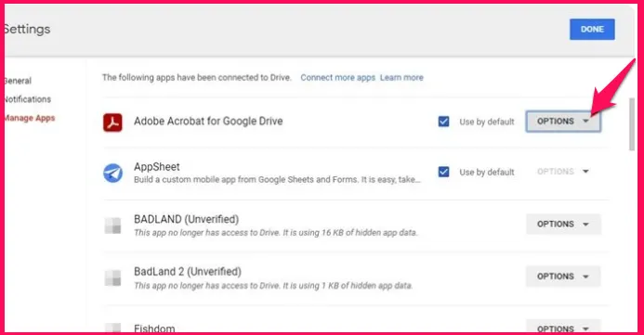Image resolution: width=644 pixels, height=335 pixels.
Task: Click the apps connected to Drive sentence
Action: [x=197, y=78]
